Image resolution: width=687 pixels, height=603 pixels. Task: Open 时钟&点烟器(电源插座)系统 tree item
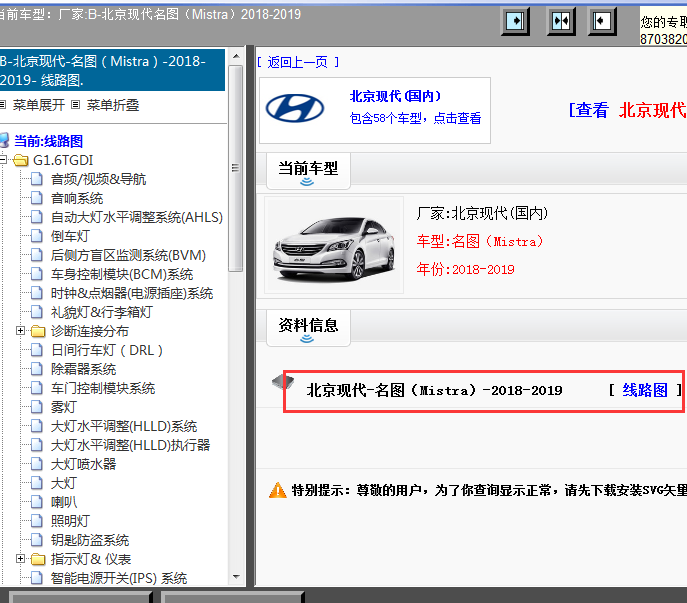coord(132,293)
